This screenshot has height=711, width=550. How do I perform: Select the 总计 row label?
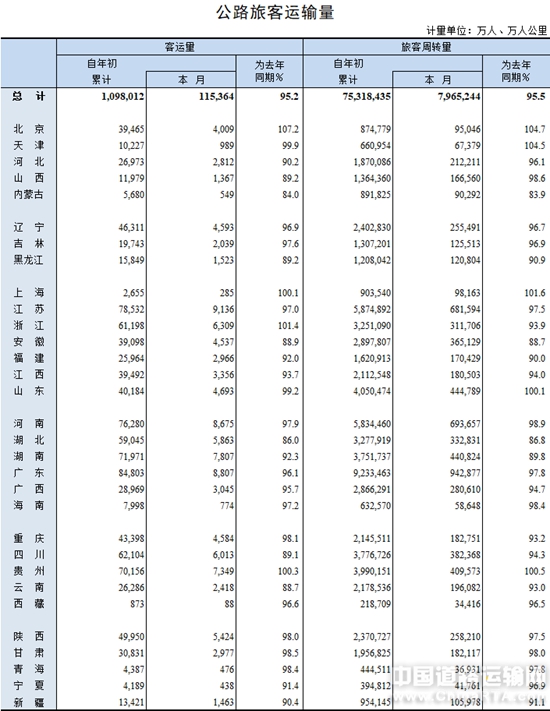tap(29, 96)
